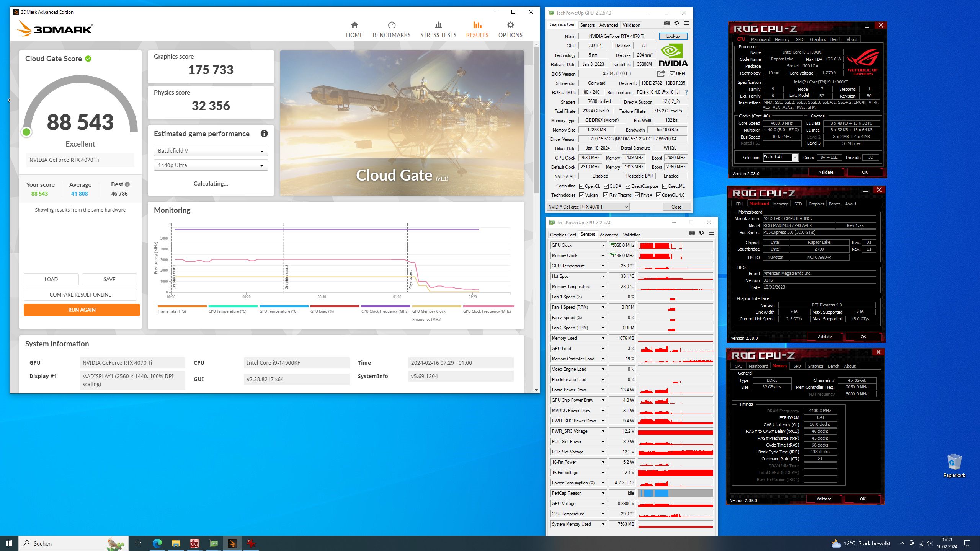Toggle the Ray Tracing checkbox in GPU-Z
The width and height of the screenshot is (980, 551).
click(606, 195)
